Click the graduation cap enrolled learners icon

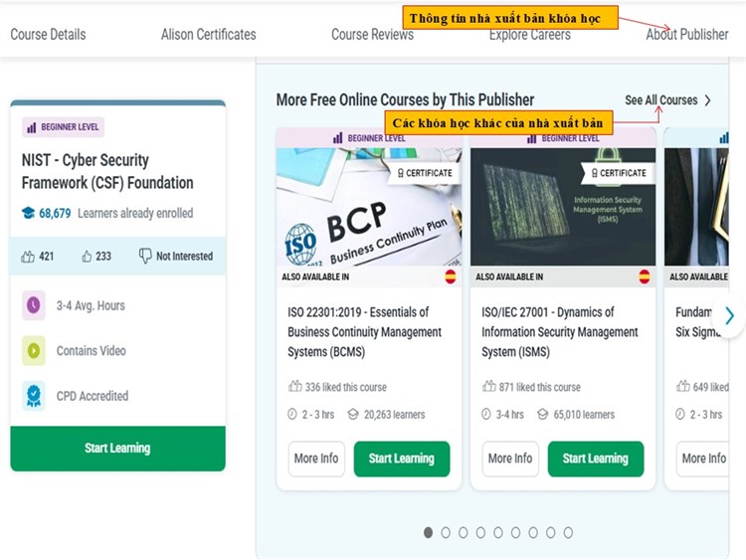[x=29, y=213]
